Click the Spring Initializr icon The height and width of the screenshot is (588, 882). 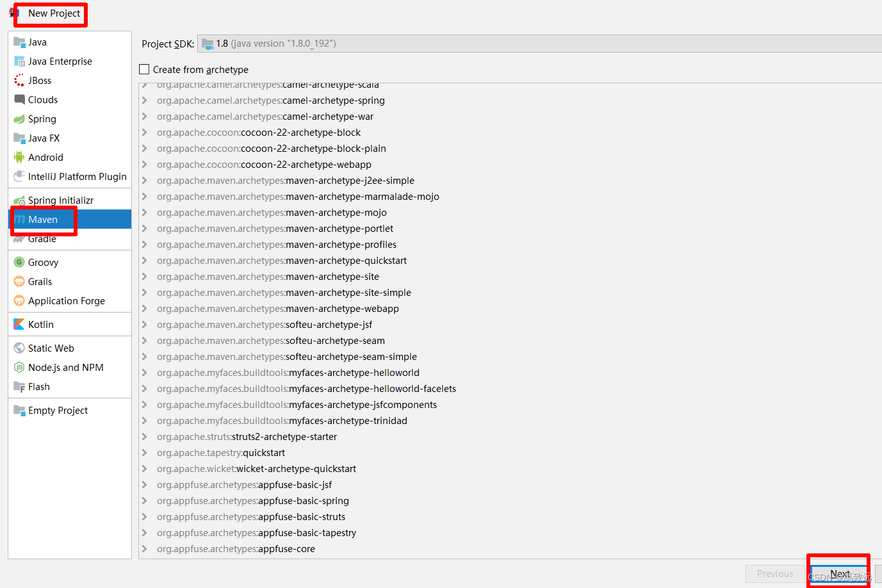coord(19,200)
